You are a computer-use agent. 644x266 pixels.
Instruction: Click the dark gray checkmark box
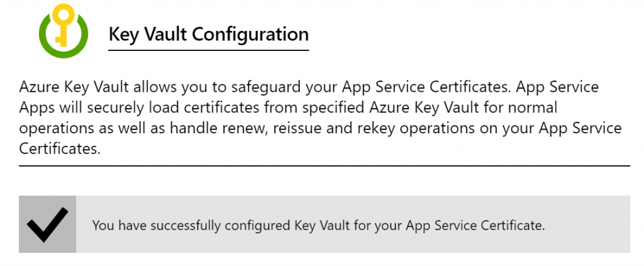coord(47,224)
